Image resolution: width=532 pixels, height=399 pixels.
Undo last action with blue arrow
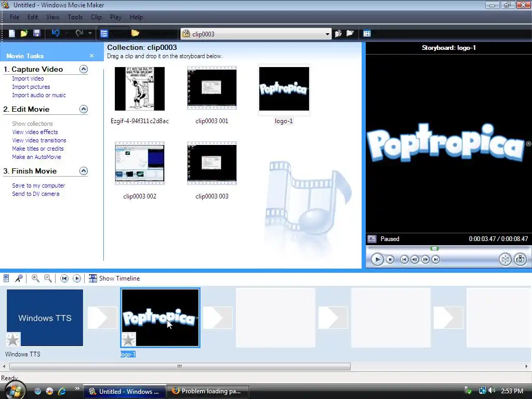tap(56, 33)
